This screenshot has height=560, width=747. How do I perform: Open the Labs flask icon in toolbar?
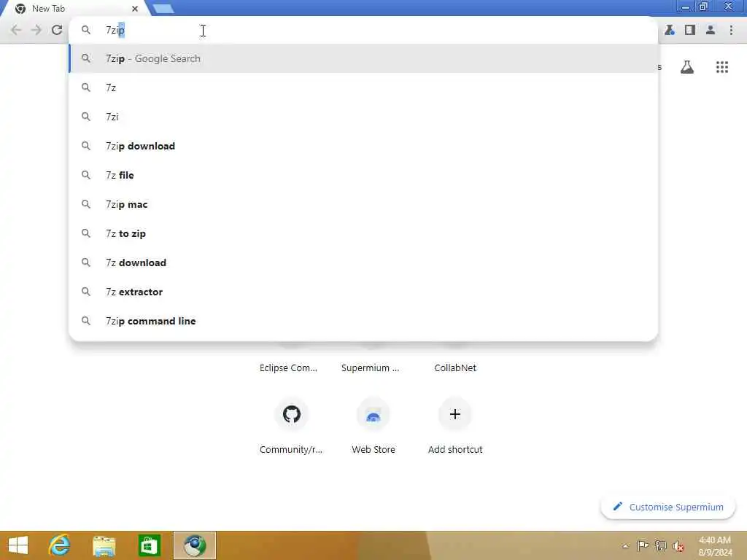coord(670,30)
